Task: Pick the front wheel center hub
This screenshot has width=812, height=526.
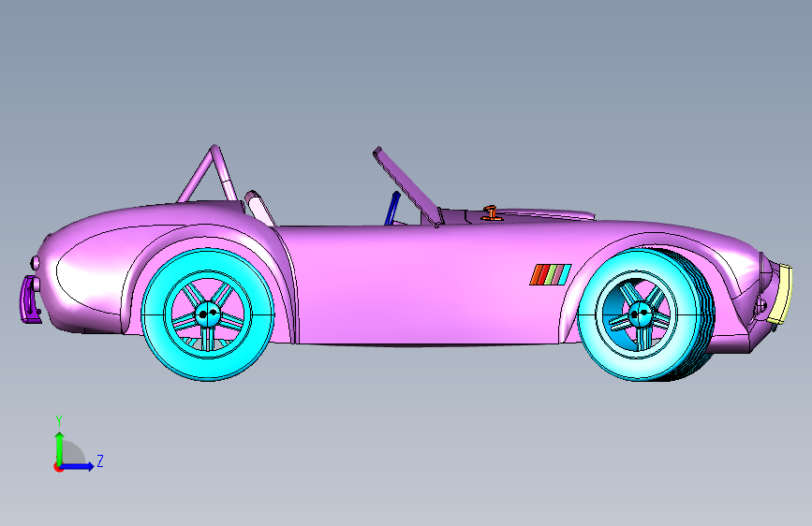Action: click(641, 314)
